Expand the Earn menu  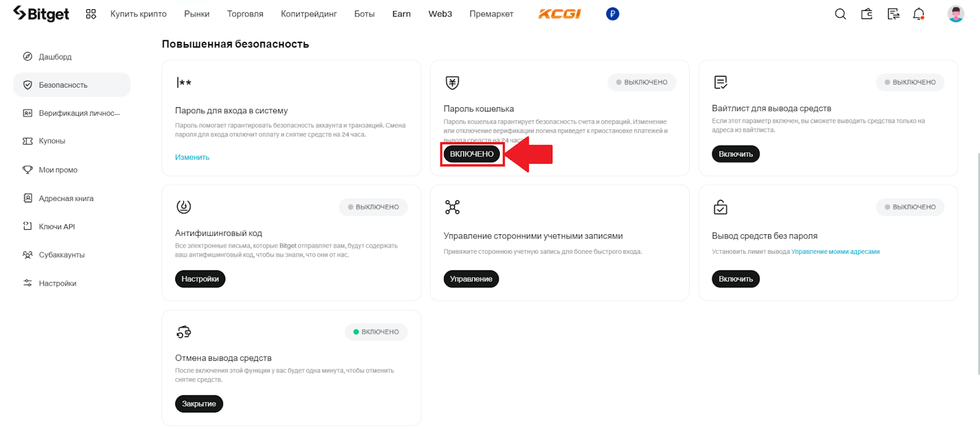tap(401, 14)
